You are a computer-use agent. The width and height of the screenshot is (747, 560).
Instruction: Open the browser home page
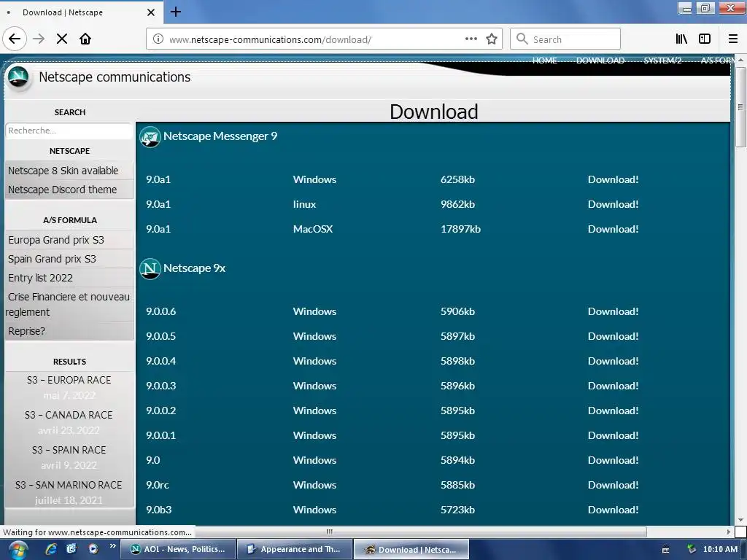point(85,39)
